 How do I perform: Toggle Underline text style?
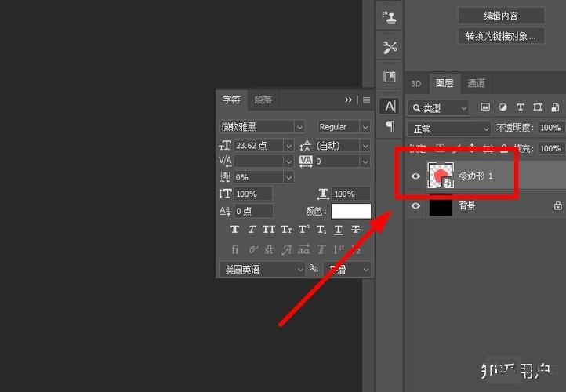[338, 230]
